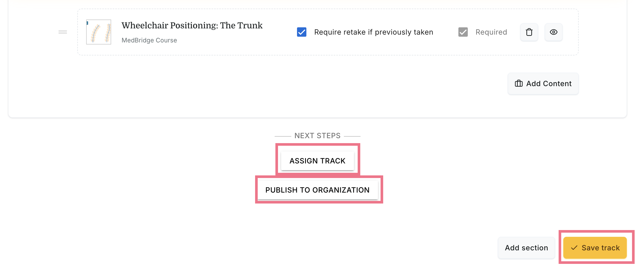Click PUBLISH TO ORGANIZATION
This screenshot has height=267, width=644.
(318, 190)
